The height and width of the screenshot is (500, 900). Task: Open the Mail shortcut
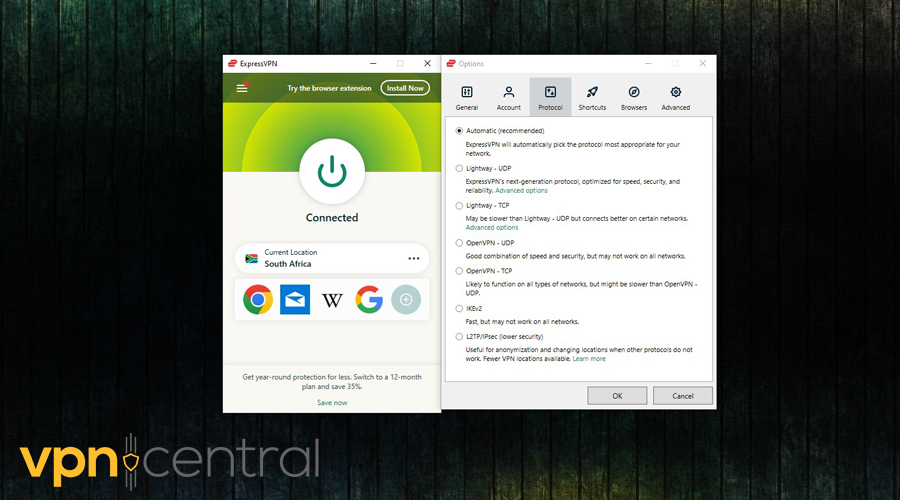[x=295, y=299]
